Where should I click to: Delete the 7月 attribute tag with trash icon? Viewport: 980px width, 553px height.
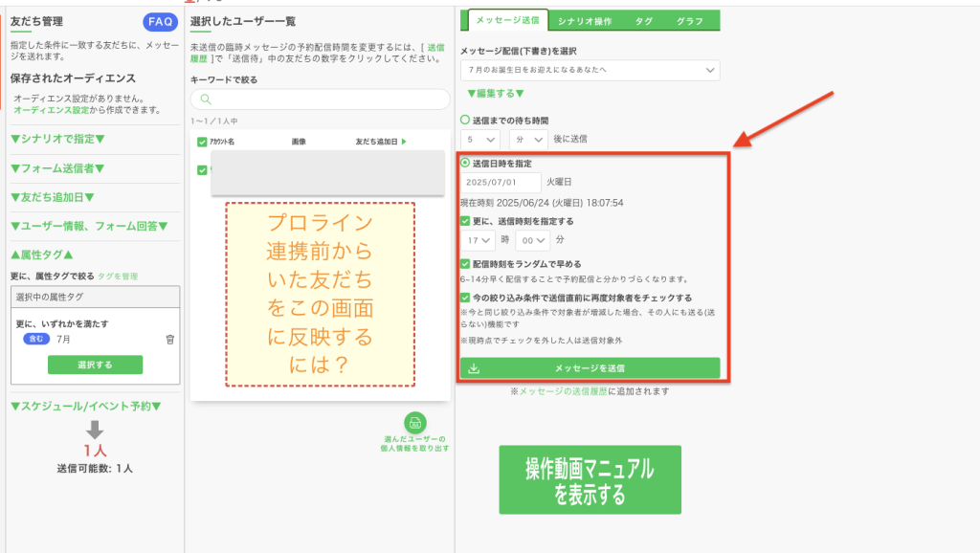tap(170, 339)
